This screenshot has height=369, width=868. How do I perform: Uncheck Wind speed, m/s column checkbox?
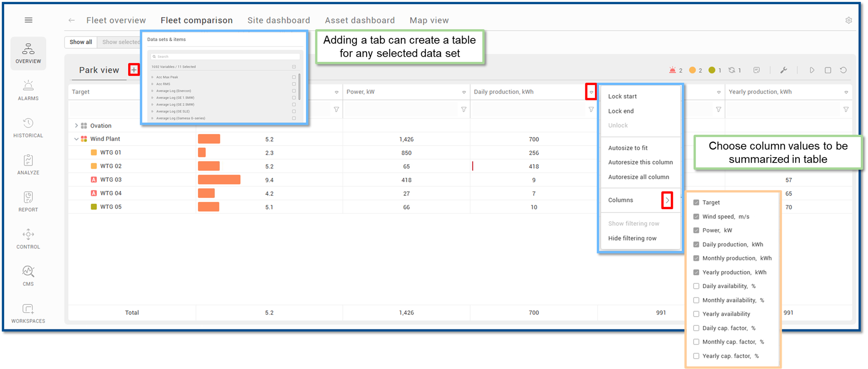click(696, 217)
